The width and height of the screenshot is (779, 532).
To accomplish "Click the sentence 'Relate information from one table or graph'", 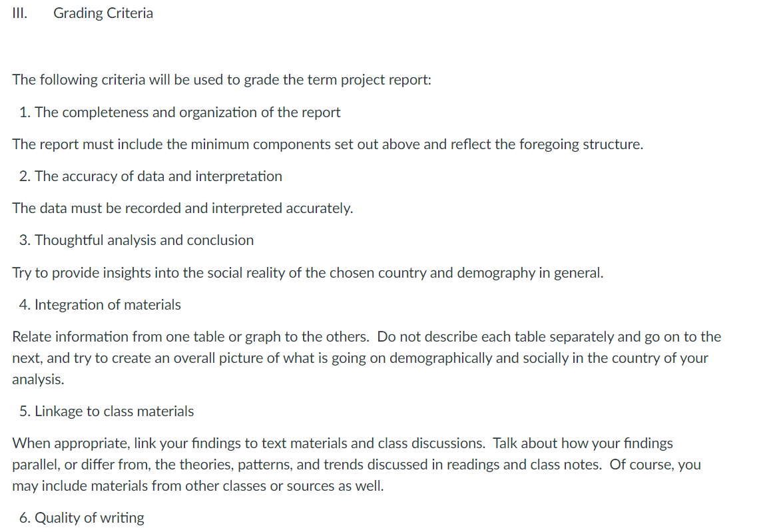I will [x=191, y=337].
